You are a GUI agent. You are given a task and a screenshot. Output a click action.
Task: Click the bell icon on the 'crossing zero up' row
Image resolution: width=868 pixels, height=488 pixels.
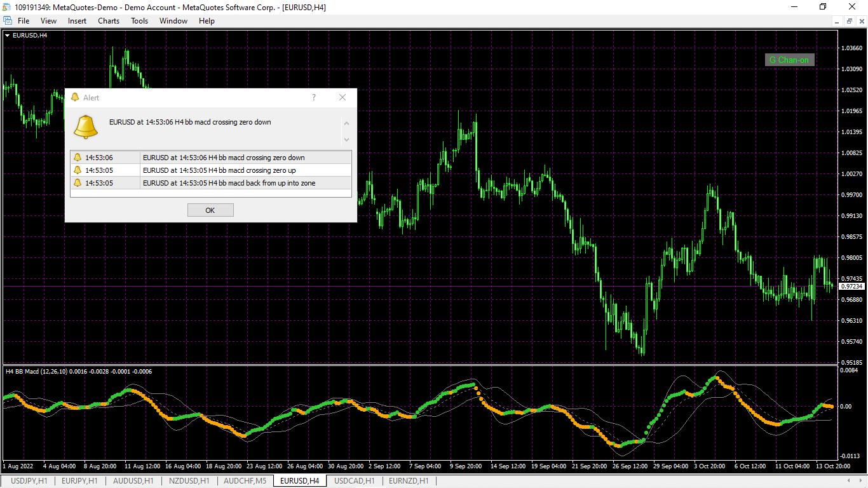[78, 170]
